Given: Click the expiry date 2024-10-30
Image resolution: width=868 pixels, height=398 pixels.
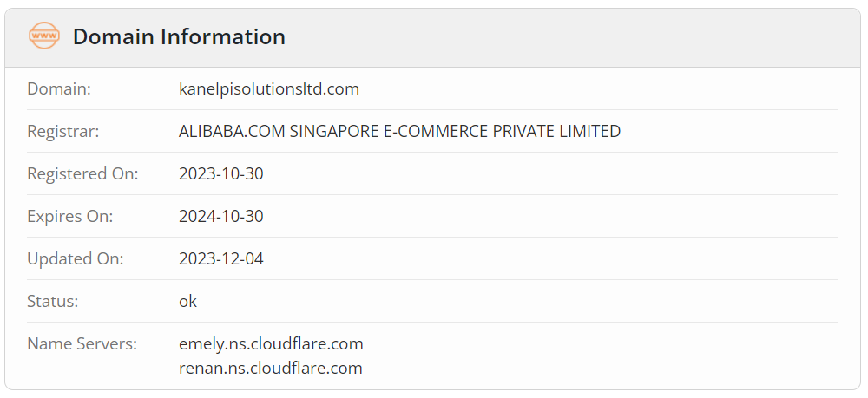Looking at the screenshot, I should tap(220, 216).
